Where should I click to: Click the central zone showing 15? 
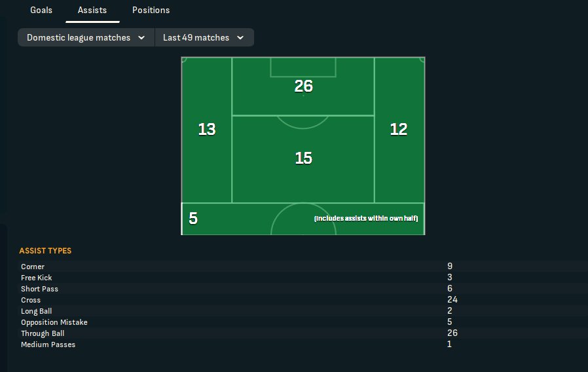303,158
